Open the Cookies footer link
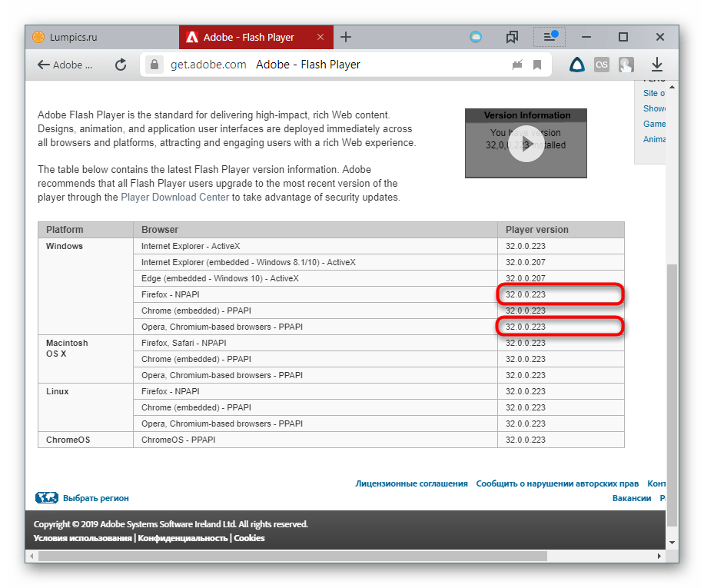 249,538
